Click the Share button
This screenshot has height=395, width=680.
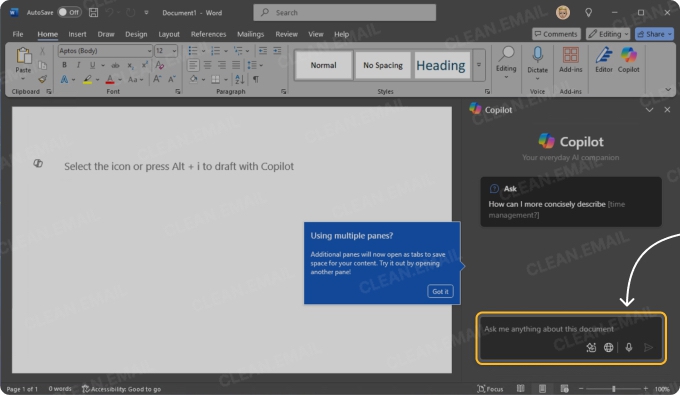654,34
